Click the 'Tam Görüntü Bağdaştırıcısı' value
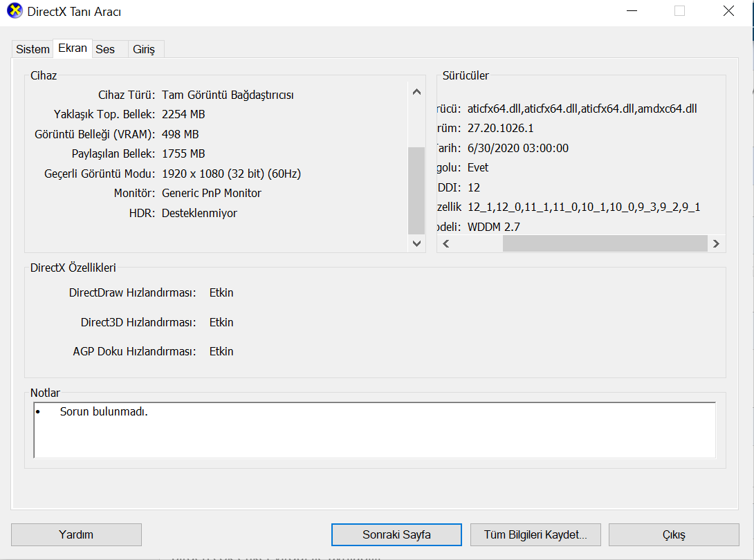The height and width of the screenshot is (560, 754). click(x=228, y=95)
